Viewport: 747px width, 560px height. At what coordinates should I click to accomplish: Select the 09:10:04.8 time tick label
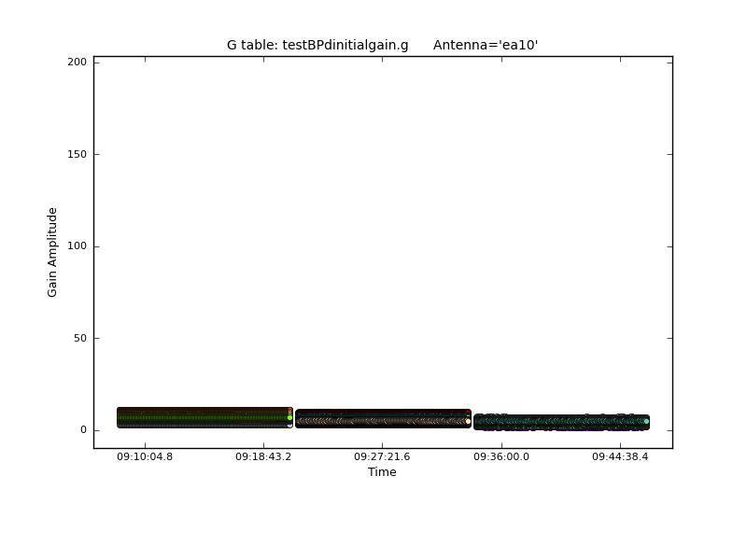(x=145, y=456)
